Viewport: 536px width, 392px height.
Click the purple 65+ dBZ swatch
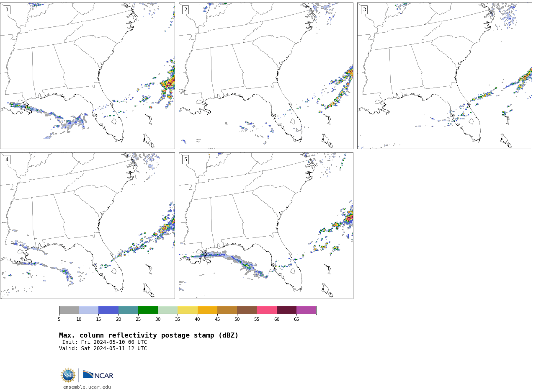[307, 310]
